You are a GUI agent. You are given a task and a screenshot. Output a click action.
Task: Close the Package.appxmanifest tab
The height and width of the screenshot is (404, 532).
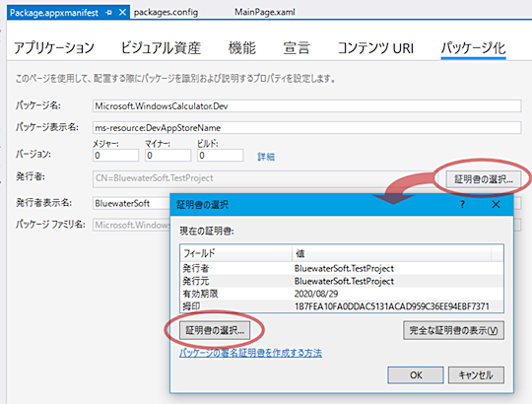(x=122, y=13)
